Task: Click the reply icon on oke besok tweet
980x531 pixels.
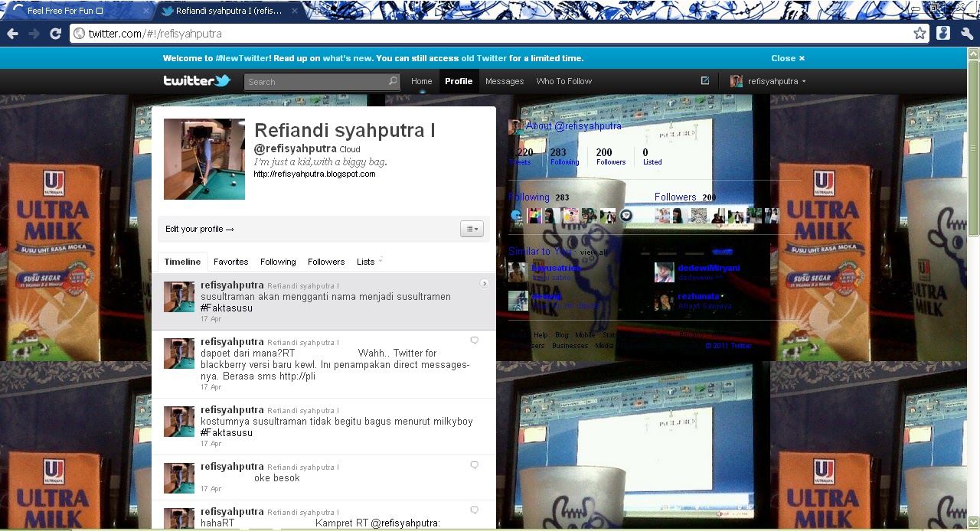Action: 474,465
